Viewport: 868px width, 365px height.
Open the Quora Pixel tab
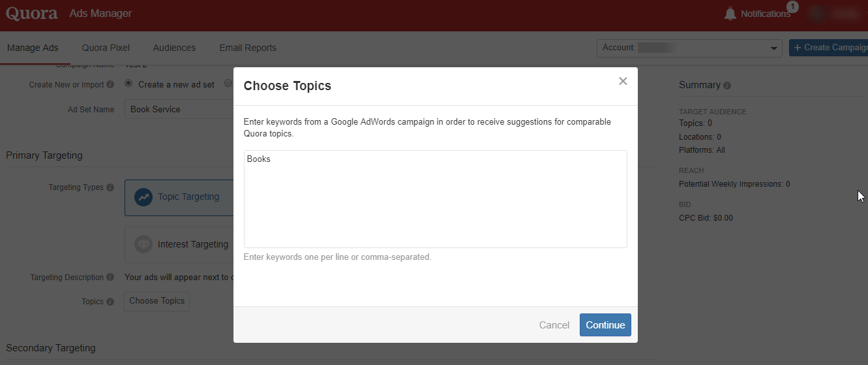pos(106,48)
